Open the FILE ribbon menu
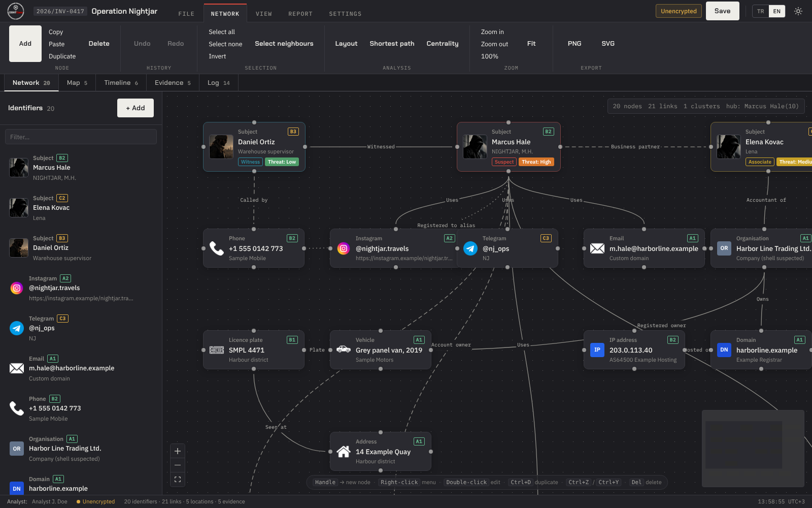The width and height of the screenshot is (812, 508). [186, 14]
